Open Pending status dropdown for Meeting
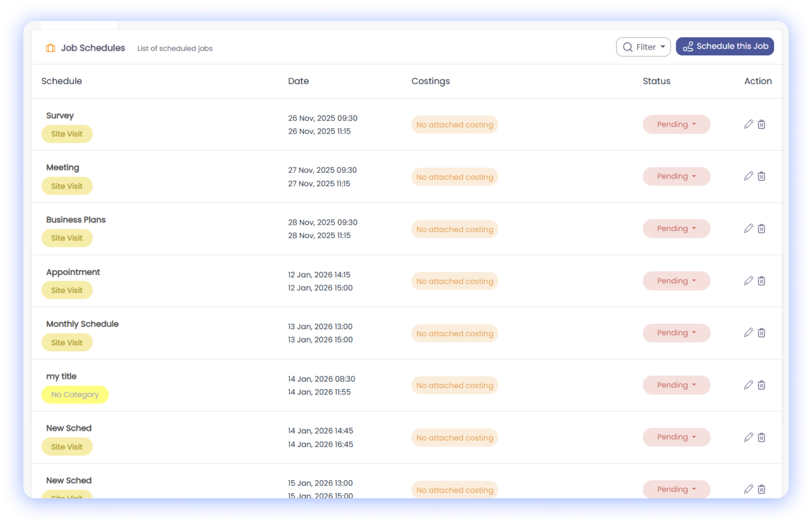Image resolution: width=812 pixels, height=524 pixels. [x=677, y=176]
